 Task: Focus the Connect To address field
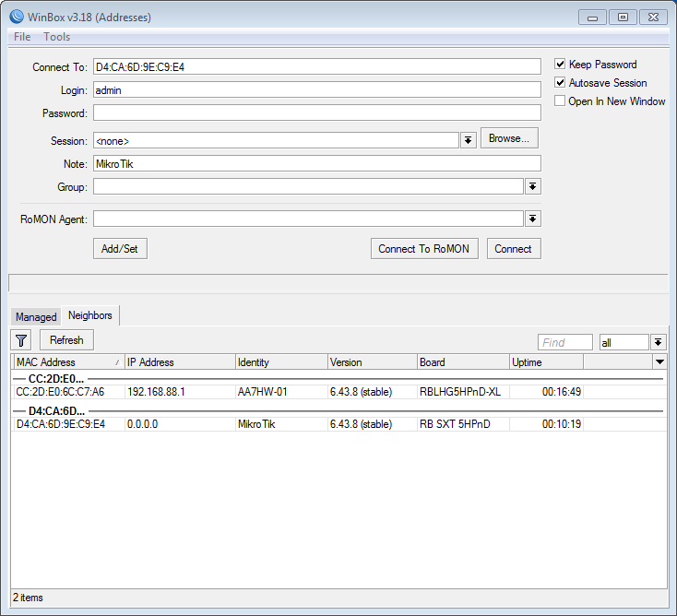coord(317,67)
